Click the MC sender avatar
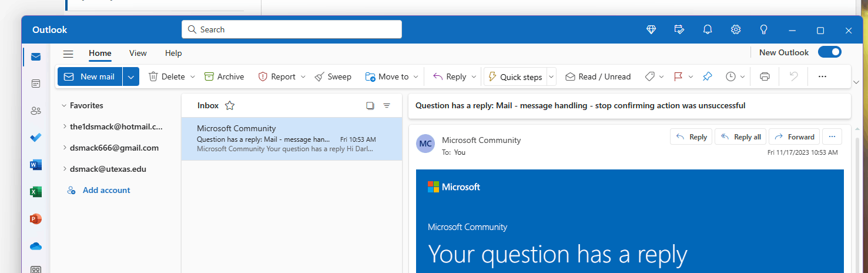 pos(425,144)
